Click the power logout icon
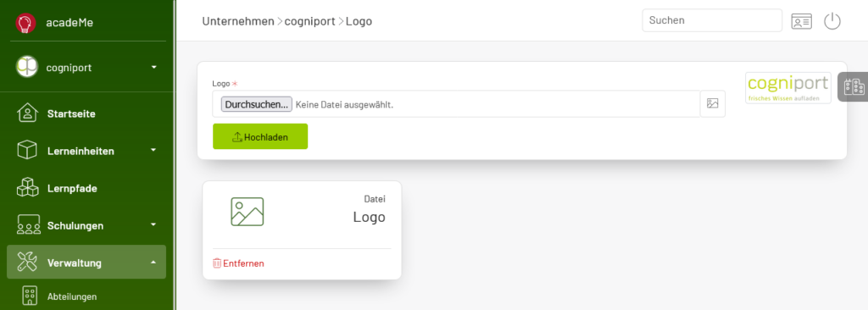868x310 pixels. click(832, 21)
